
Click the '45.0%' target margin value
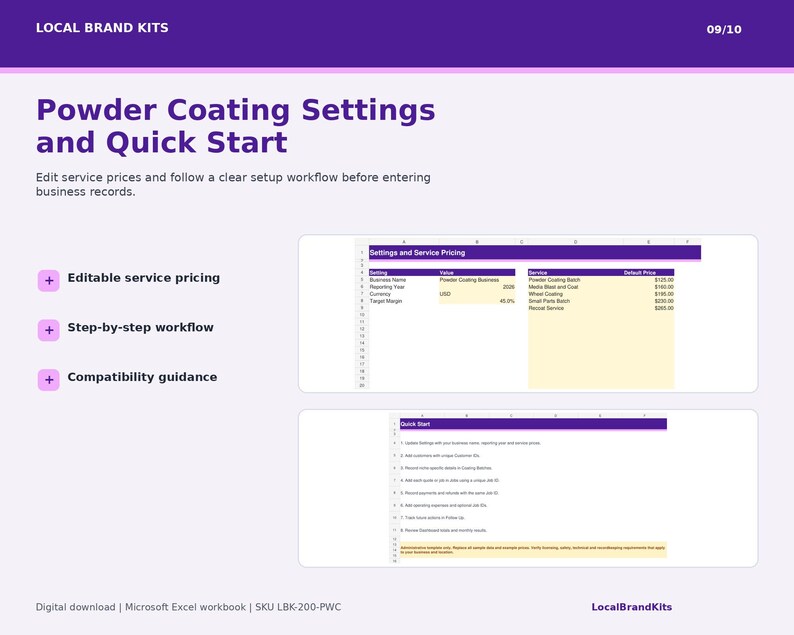477,301
